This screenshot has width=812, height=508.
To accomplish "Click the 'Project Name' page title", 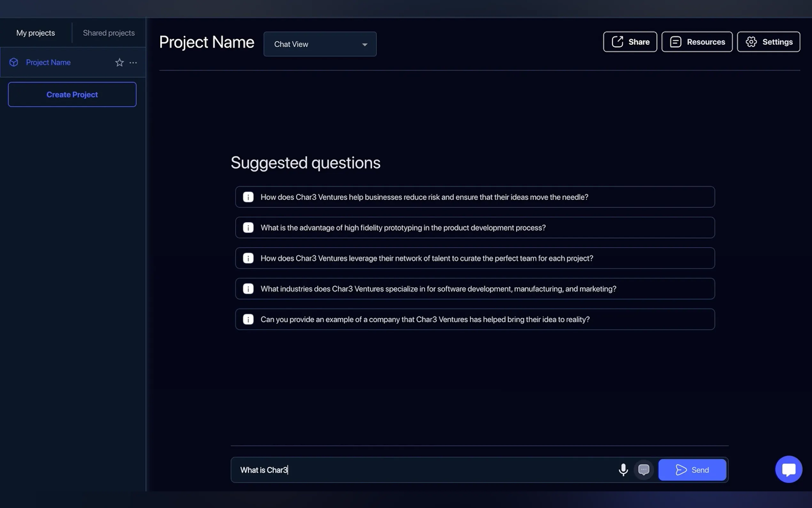I will 207,42.
